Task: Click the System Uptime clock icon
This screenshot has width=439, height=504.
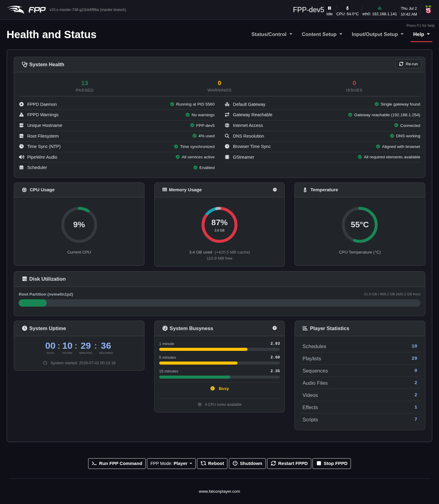Action: [x=25, y=328]
